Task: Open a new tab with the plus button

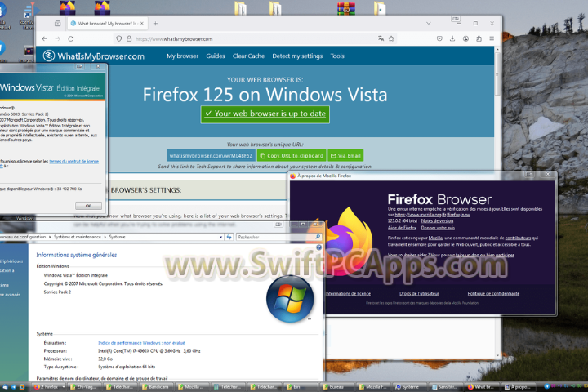Action: point(155,23)
